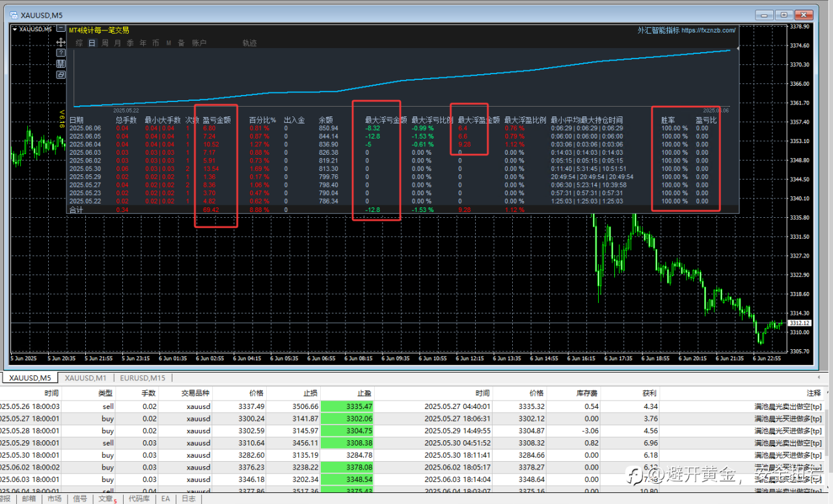
Task: Click the small arrow marker at curve end
Action: (737, 49)
